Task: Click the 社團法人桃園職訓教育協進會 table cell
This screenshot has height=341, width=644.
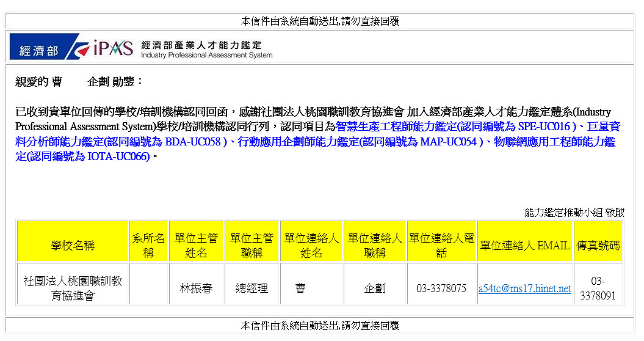Action: tap(73, 284)
